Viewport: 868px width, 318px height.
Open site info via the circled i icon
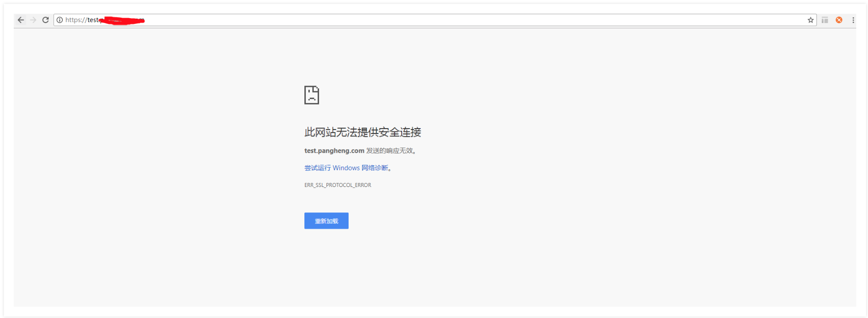click(x=60, y=20)
